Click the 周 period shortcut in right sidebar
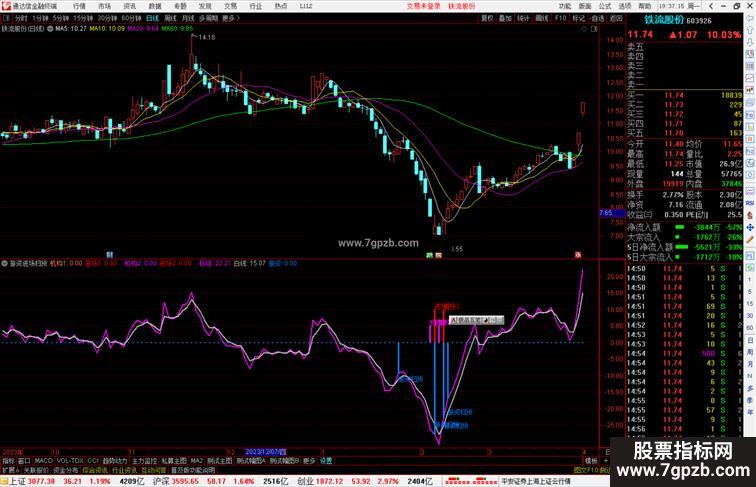756x487 pixels. coord(750,352)
